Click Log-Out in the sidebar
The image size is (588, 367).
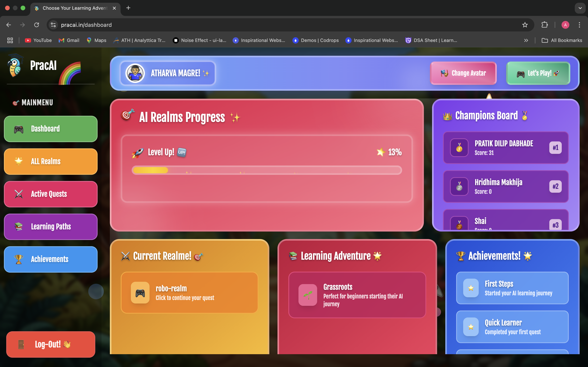[50, 344]
